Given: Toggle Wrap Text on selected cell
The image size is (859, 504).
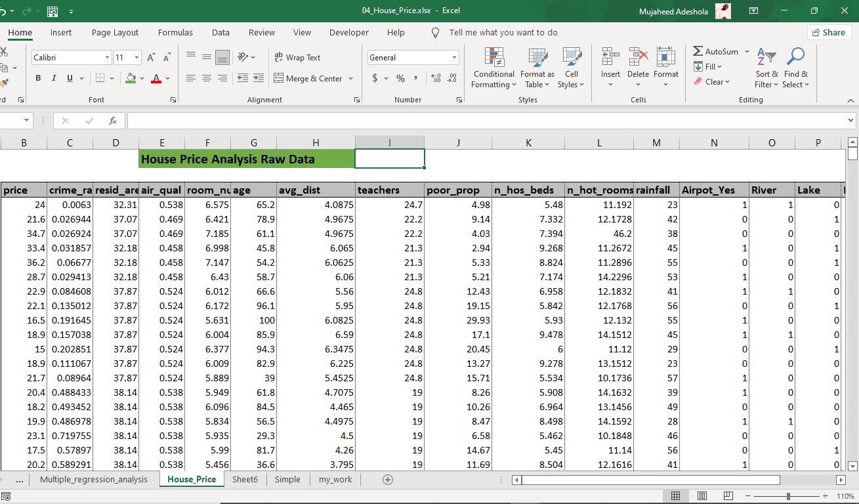Looking at the screenshot, I should 297,58.
